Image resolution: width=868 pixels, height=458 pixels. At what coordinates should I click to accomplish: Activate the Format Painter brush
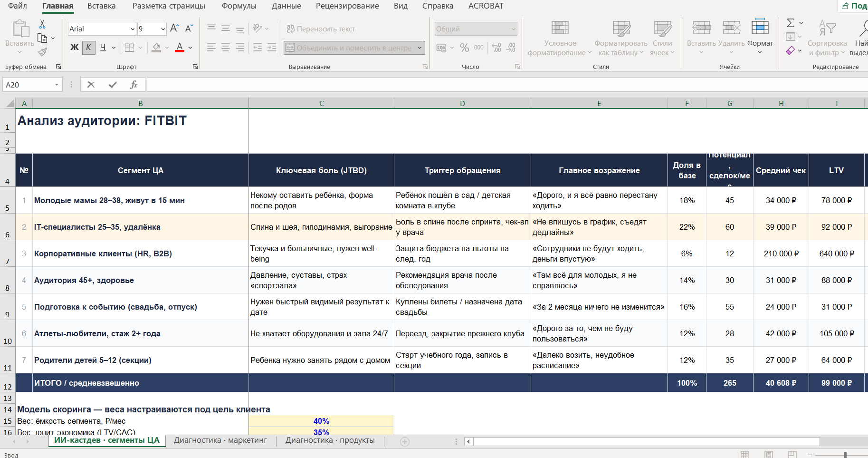42,51
